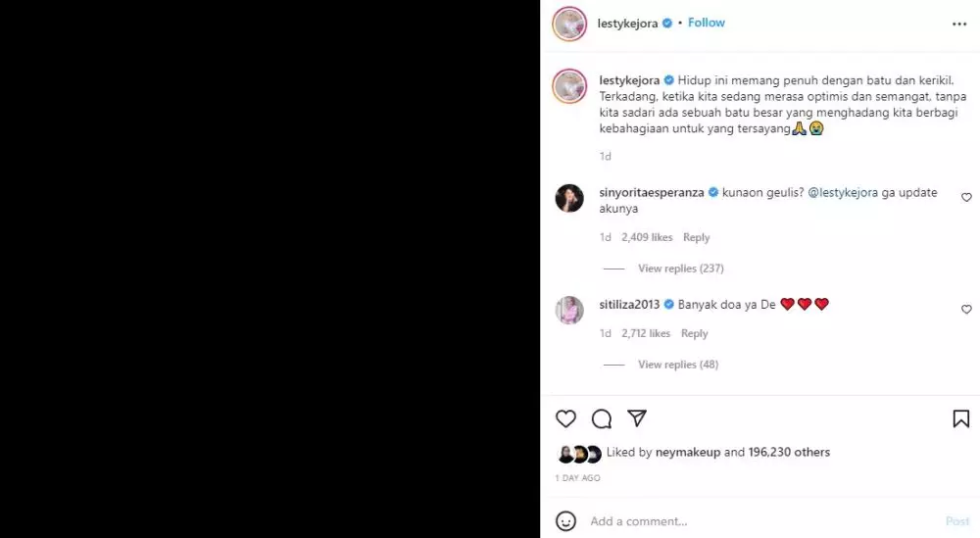The height and width of the screenshot is (538, 980).
Task: Follow the lestykejora account
Action: pyautogui.click(x=707, y=23)
